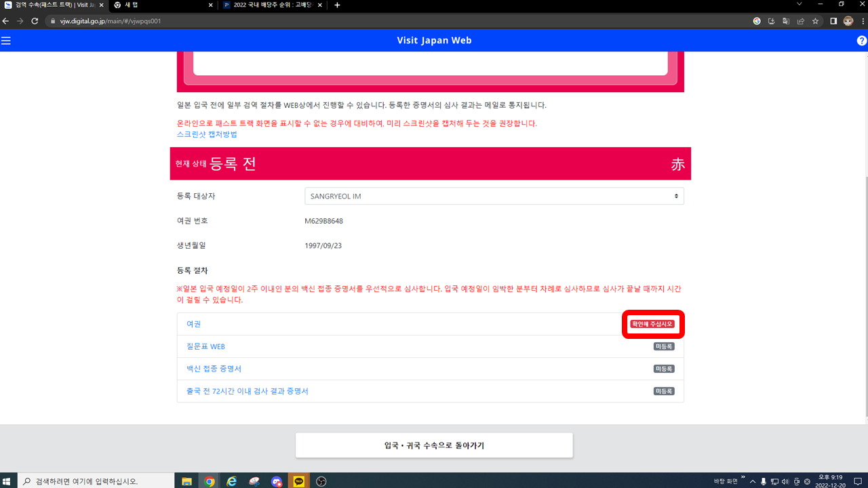Viewport: 868px width, 488px height.
Task: Close the 2022 국내 배당주 순위 tab
Action: (319, 5)
